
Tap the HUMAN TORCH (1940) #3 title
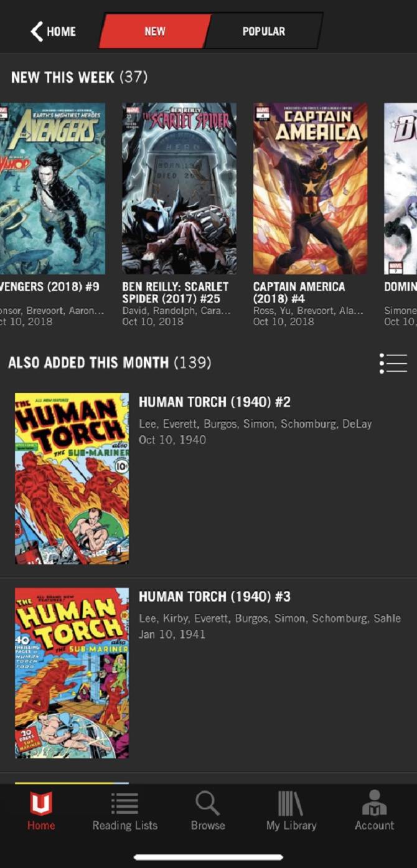click(x=215, y=597)
